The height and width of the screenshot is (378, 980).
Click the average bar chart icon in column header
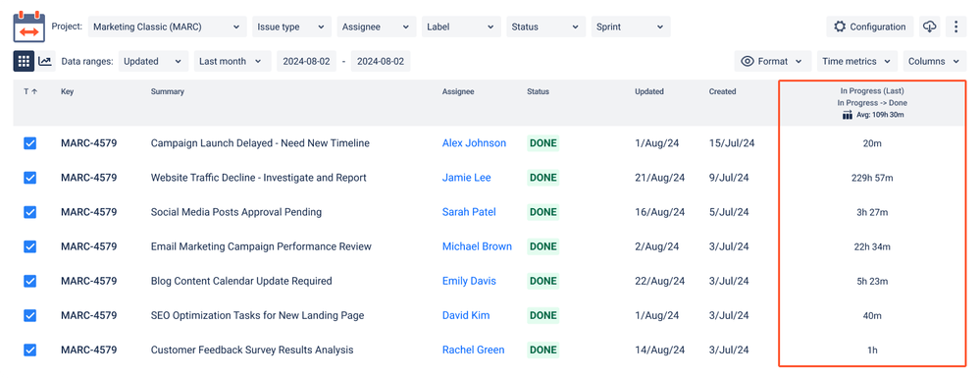click(x=848, y=115)
